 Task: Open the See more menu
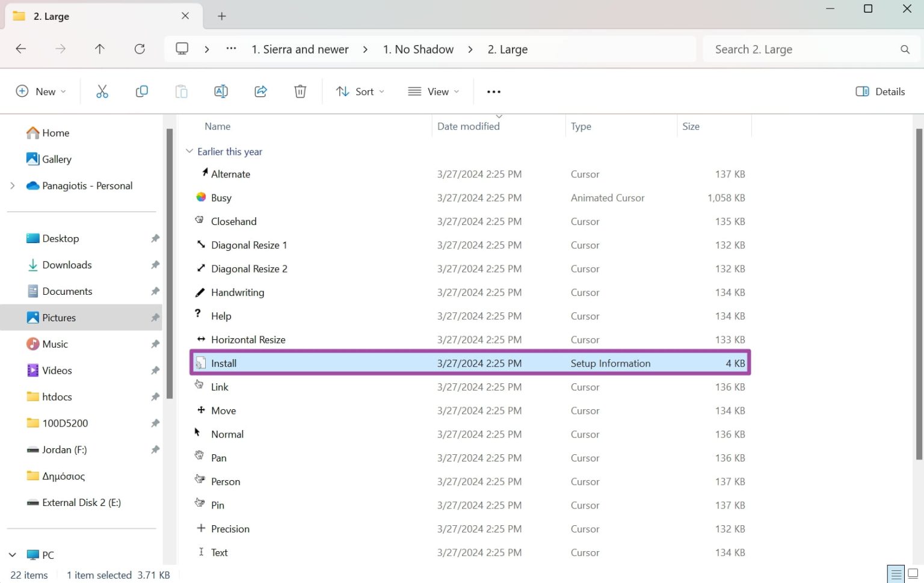(493, 91)
